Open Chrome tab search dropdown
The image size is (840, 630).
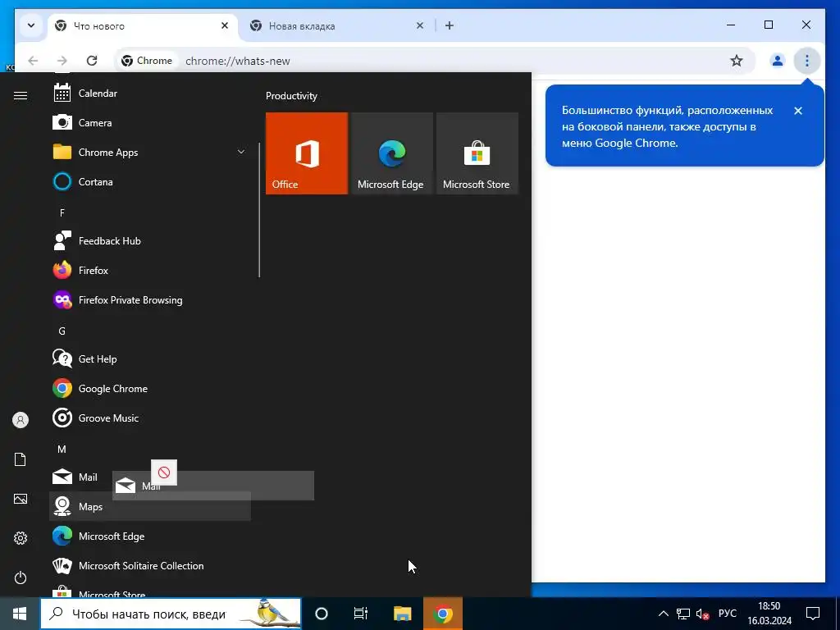(31, 25)
